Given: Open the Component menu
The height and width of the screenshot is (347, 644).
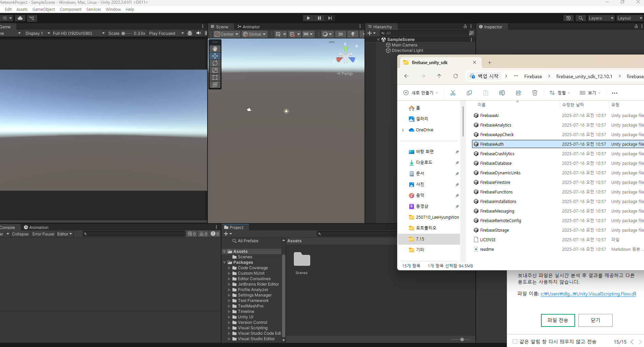Looking at the screenshot, I should [x=71, y=9].
